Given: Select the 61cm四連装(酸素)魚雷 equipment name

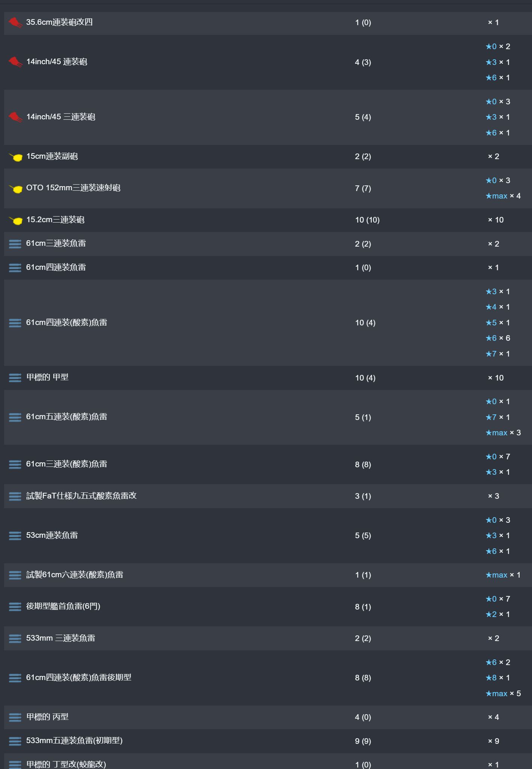Looking at the screenshot, I should point(66,322).
